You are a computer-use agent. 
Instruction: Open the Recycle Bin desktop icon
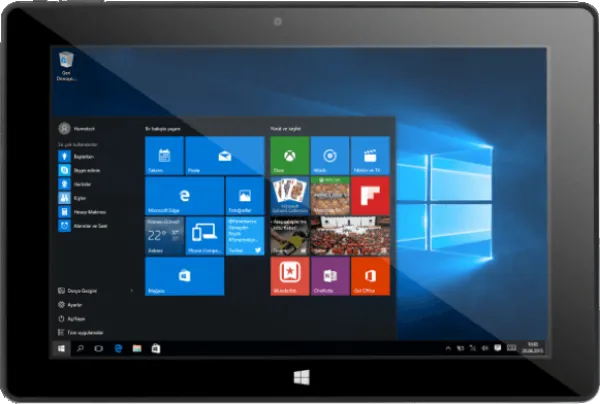[66, 66]
